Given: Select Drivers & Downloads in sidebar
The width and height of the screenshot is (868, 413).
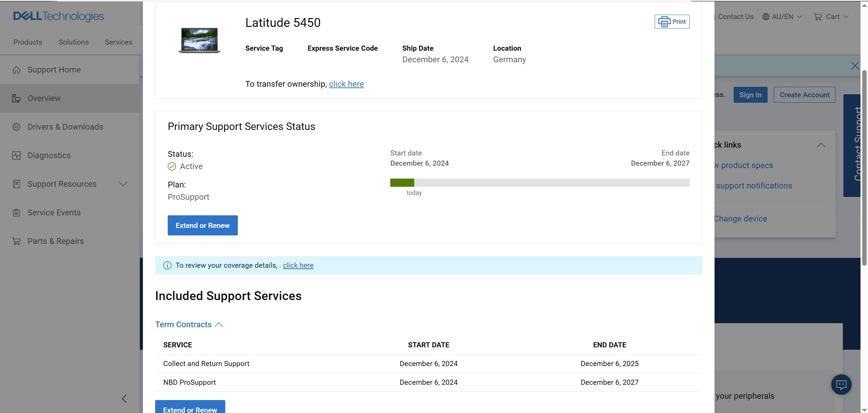Looking at the screenshot, I should click(65, 127).
